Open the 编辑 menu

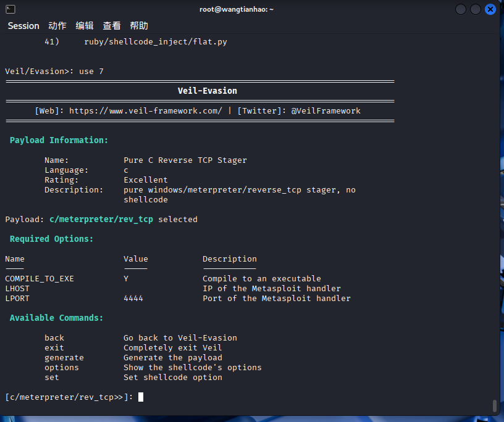[85, 26]
